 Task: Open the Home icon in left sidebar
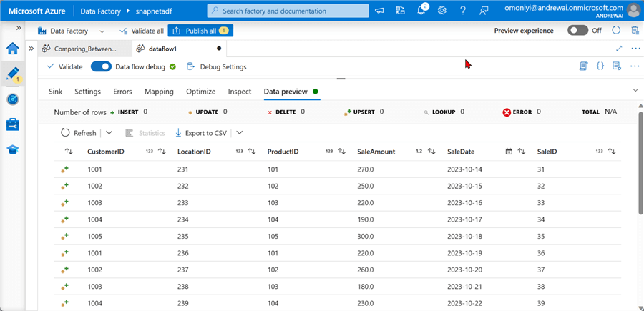(12, 49)
